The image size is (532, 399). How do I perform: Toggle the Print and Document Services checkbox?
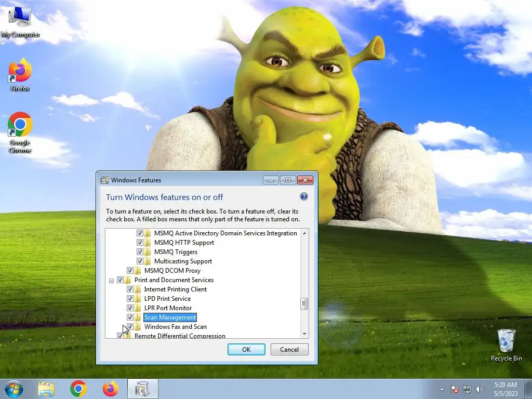(x=120, y=280)
